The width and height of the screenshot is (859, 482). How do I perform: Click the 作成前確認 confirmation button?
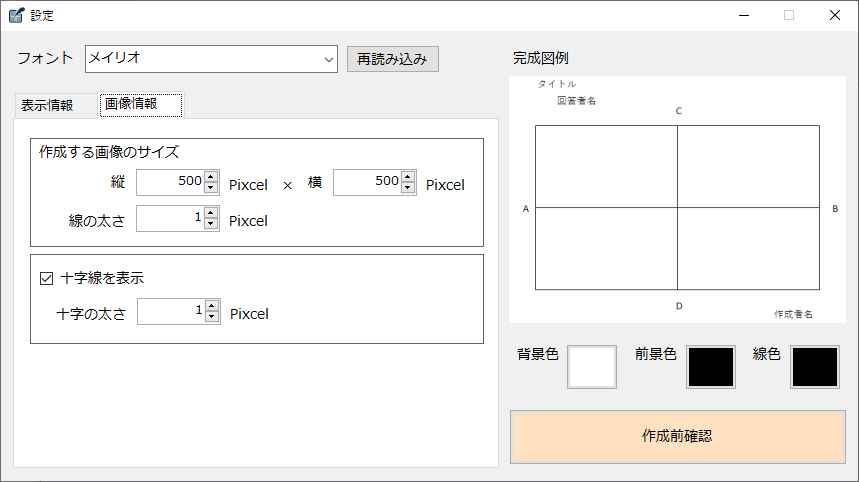coord(677,437)
